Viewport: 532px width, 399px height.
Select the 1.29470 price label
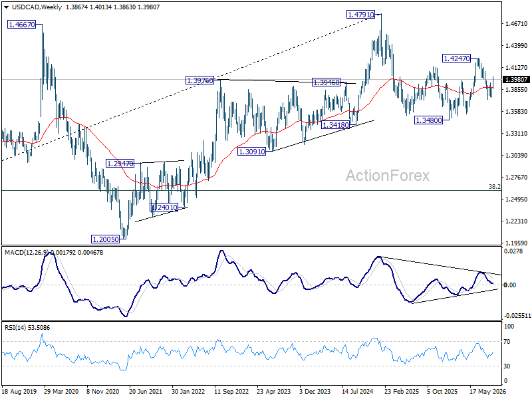coord(120,164)
